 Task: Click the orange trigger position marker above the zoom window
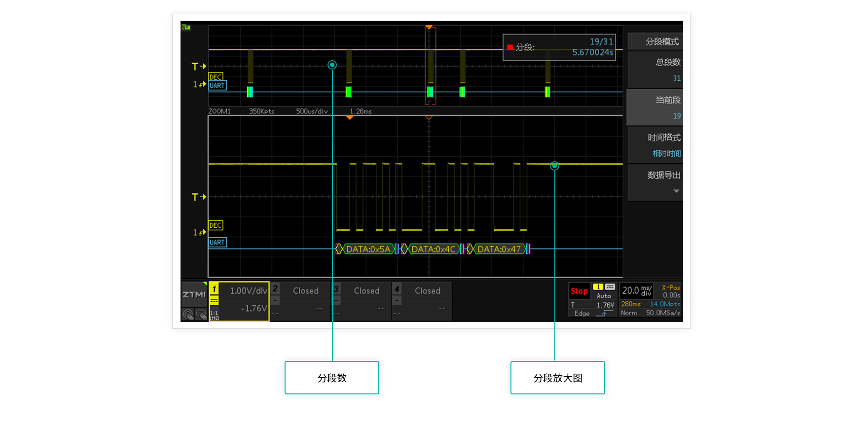click(x=350, y=118)
